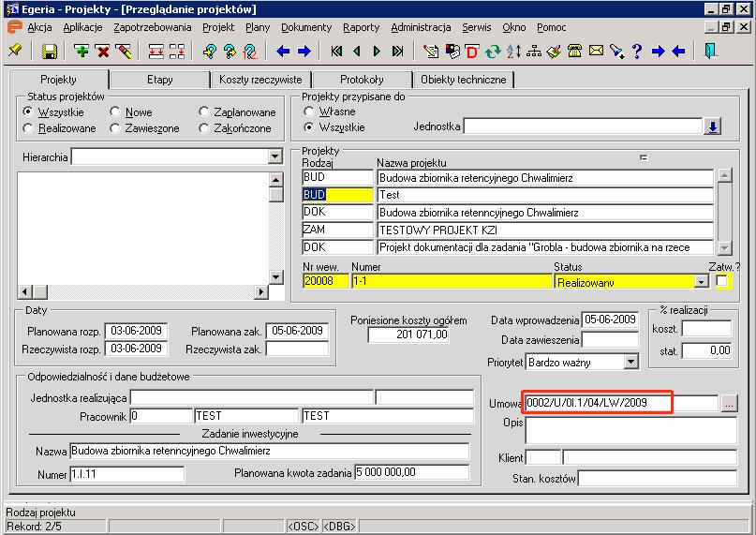Click the Nr wew. field 20008

point(325,281)
